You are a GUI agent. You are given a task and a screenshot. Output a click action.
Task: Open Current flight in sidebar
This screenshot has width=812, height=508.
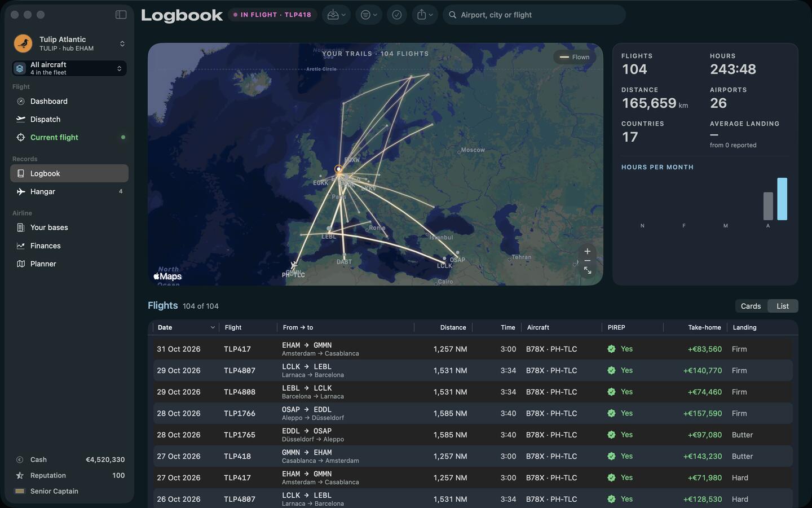69,138
